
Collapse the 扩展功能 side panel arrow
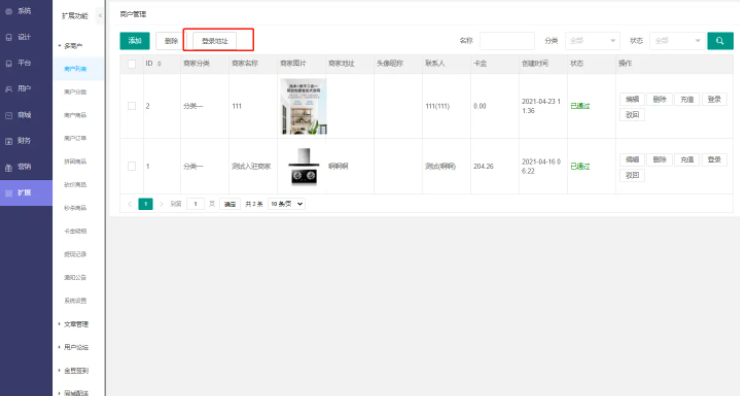point(100,16)
